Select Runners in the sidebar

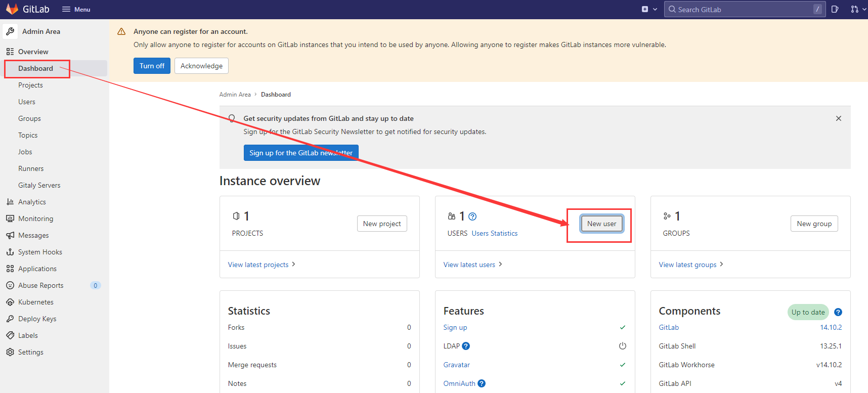point(31,168)
